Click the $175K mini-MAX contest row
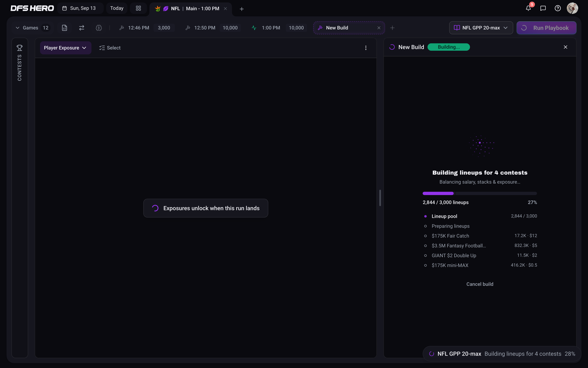Viewport: 588px width, 368px height. pyautogui.click(x=480, y=265)
